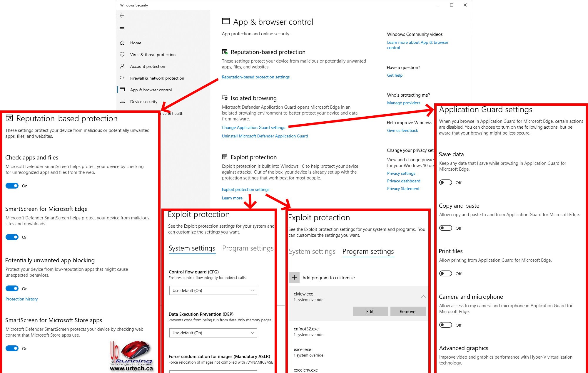Click the Remove button for clview.exe

click(x=407, y=312)
